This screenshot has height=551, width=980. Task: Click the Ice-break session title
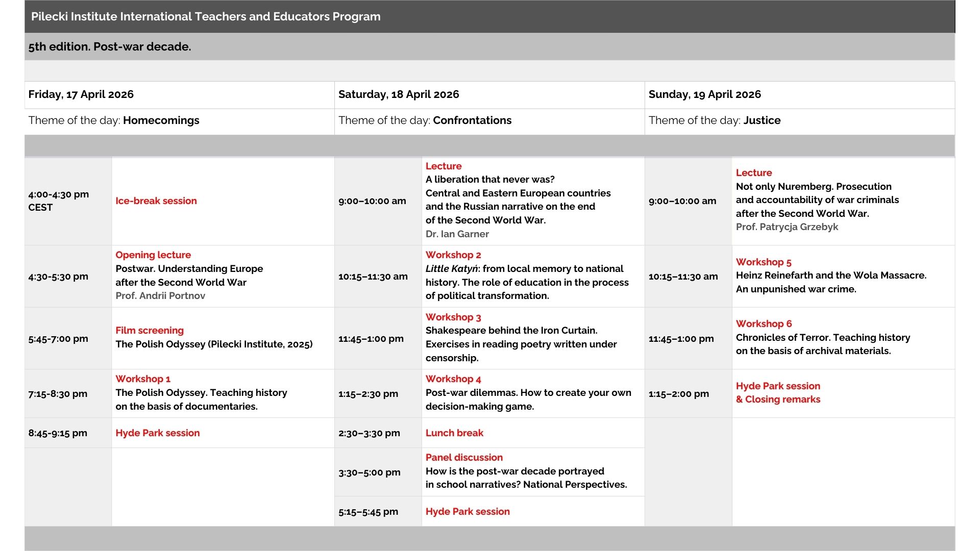click(156, 201)
